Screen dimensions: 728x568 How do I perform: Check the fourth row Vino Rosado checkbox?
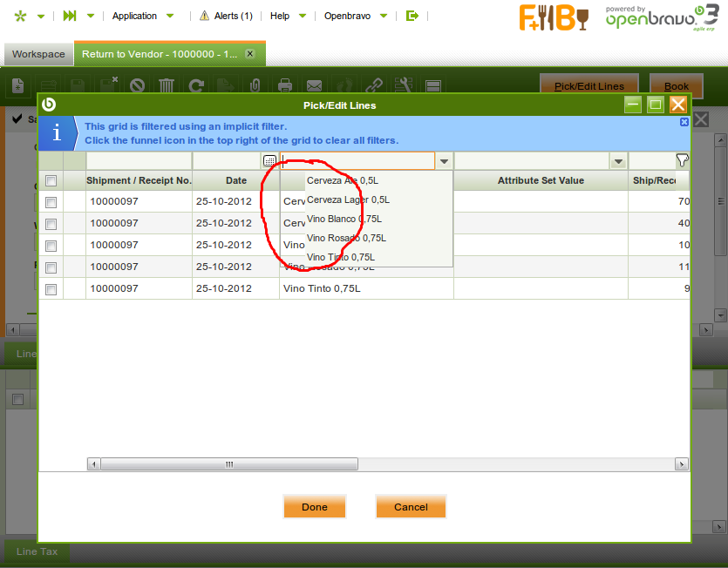pyautogui.click(x=51, y=267)
